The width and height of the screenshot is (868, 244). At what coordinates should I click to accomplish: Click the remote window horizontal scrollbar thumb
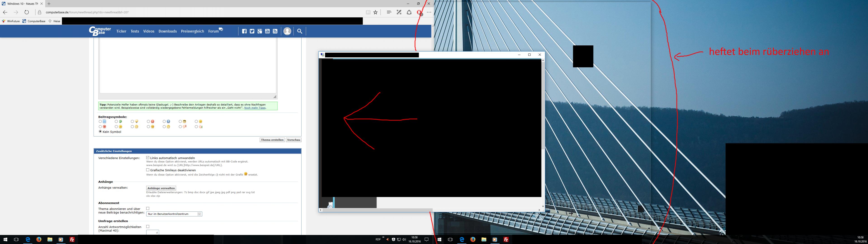(x=377, y=210)
